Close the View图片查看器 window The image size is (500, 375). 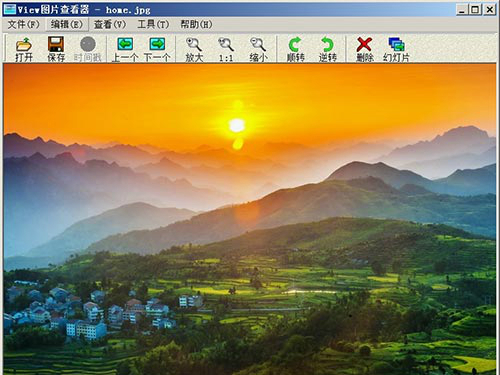click(x=490, y=9)
